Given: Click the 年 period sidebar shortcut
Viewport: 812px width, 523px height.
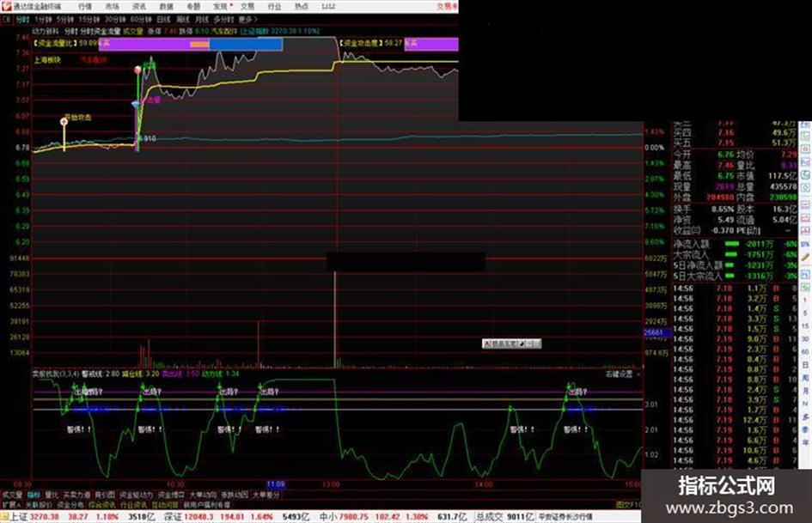Looking at the screenshot, I should pyautogui.click(x=805, y=443).
